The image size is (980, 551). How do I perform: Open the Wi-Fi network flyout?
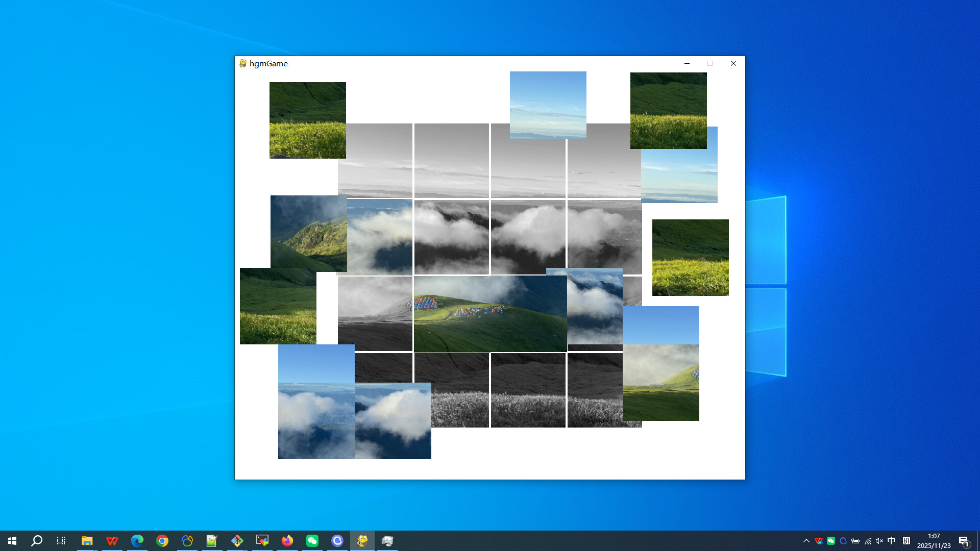[x=868, y=541]
